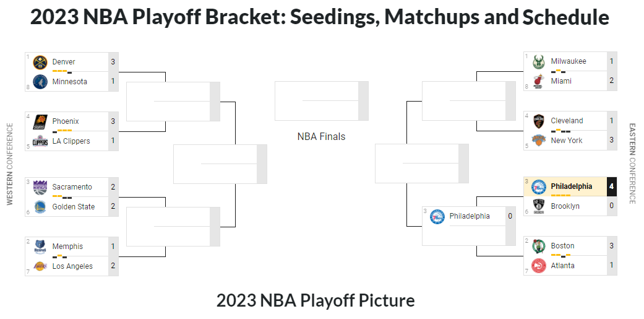Select the Golden State Warriors logo

pos(40,207)
